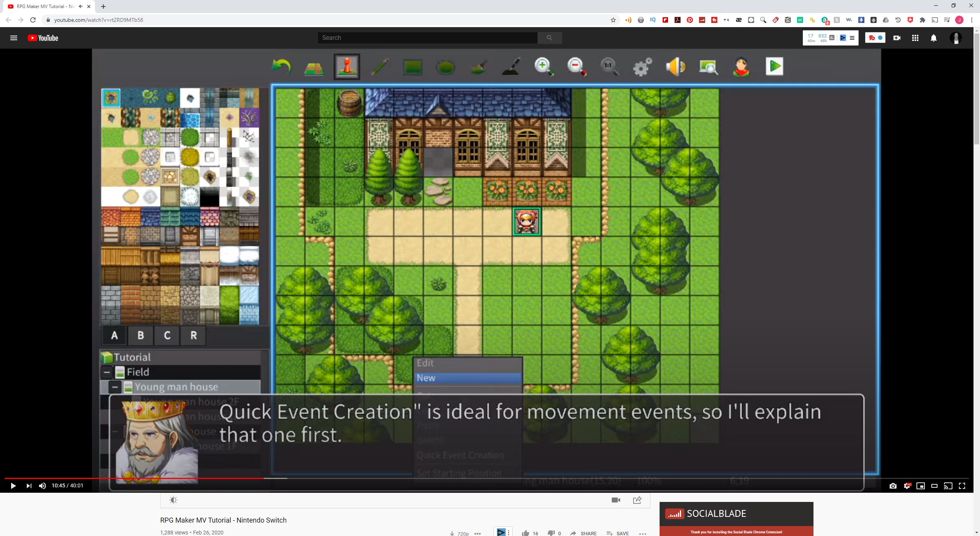Focus the YouTube search field
Screen dimensions: 980x536
(x=427, y=38)
